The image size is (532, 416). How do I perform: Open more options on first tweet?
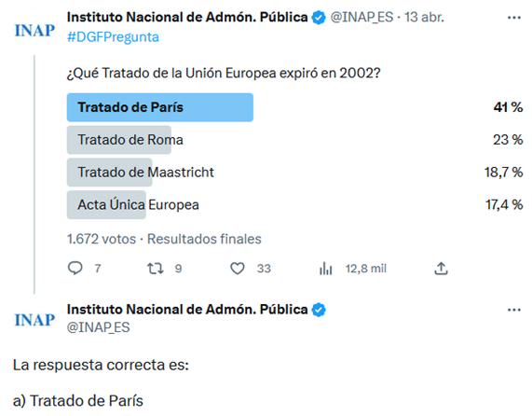[514, 18]
